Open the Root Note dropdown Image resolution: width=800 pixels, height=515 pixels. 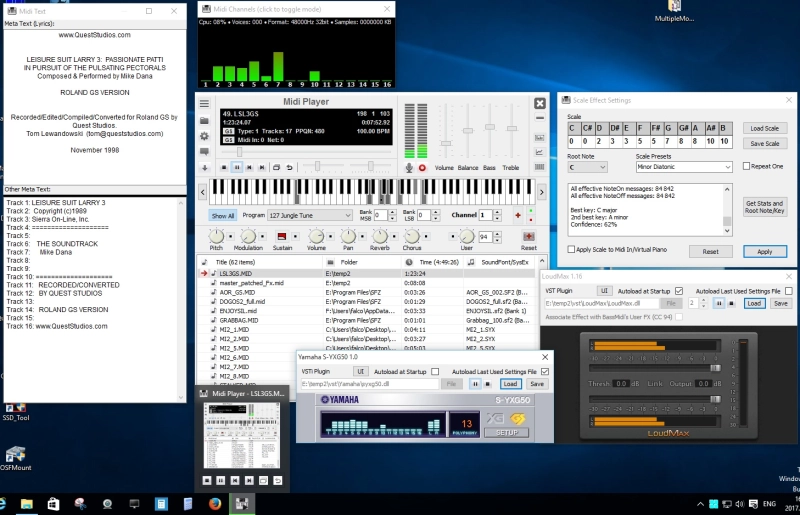click(x=587, y=167)
